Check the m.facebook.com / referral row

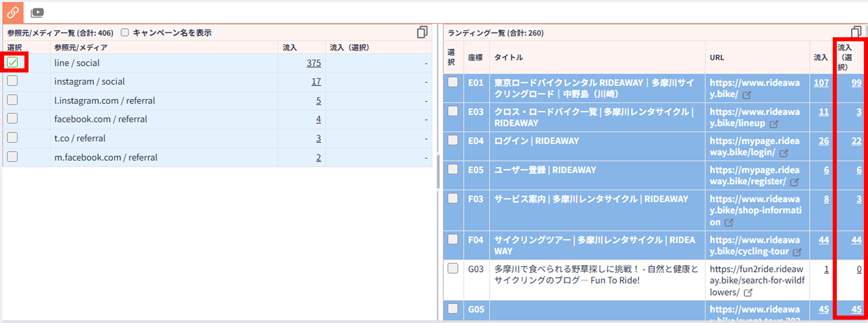[13, 157]
